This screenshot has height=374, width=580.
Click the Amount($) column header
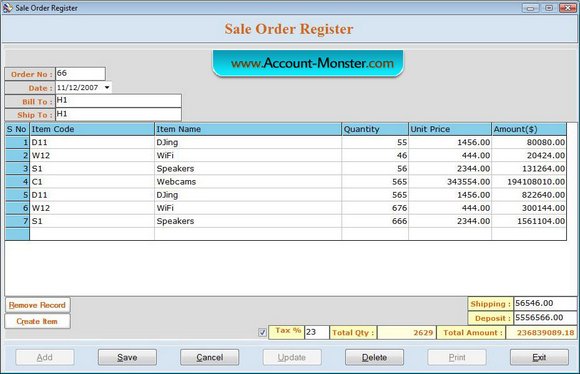tap(529, 129)
